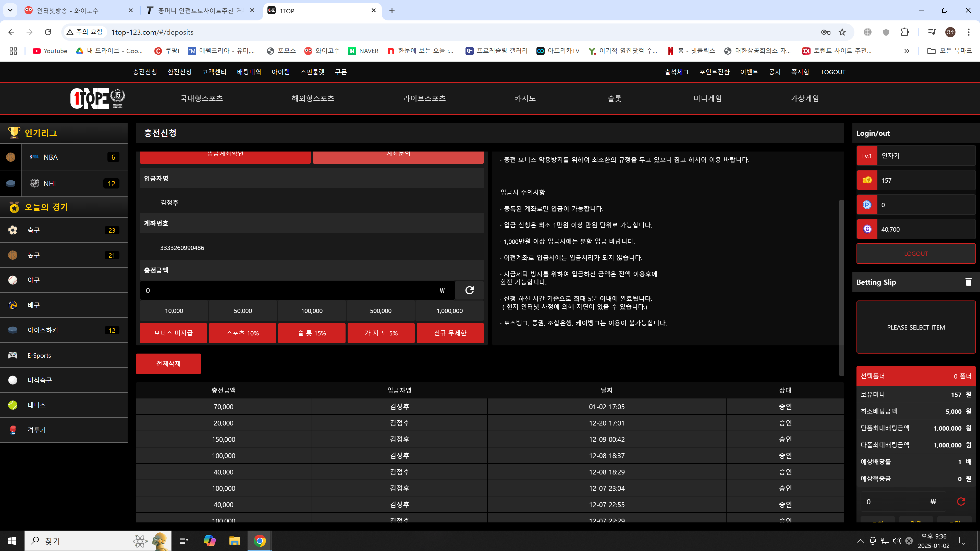Click the 100,000 quick amount button

312,311
